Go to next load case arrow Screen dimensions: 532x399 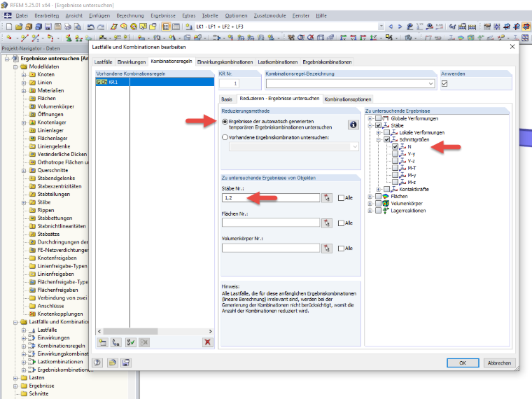(400, 27)
